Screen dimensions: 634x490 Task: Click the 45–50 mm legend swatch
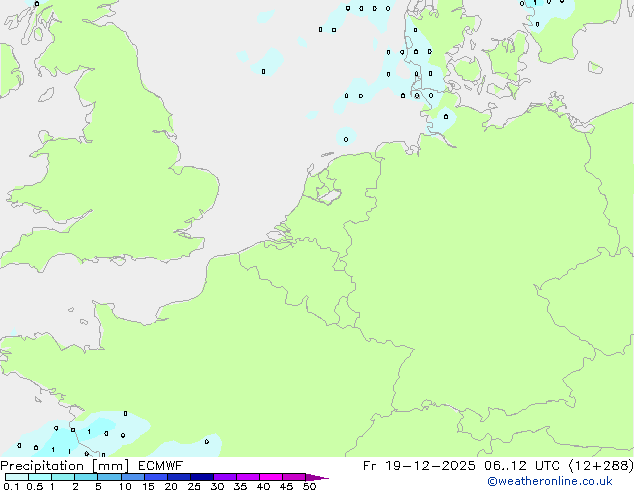294,477
